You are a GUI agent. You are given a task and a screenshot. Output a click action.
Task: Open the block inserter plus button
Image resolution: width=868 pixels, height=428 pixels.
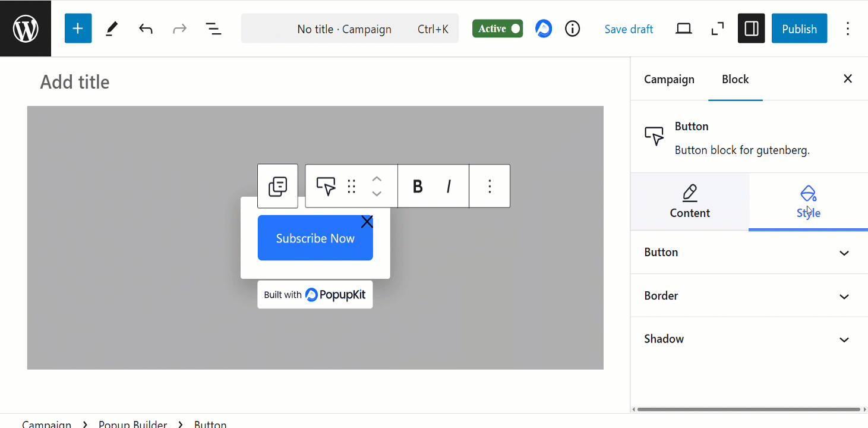(78, 29)
